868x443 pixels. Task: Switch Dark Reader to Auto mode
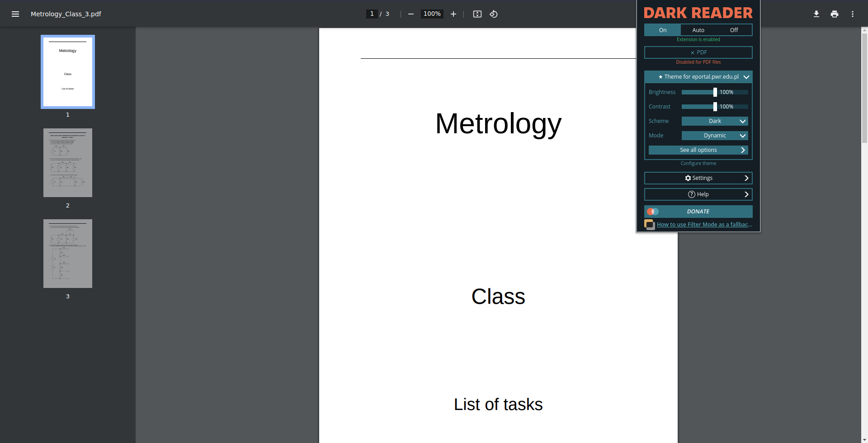(698, 30)
